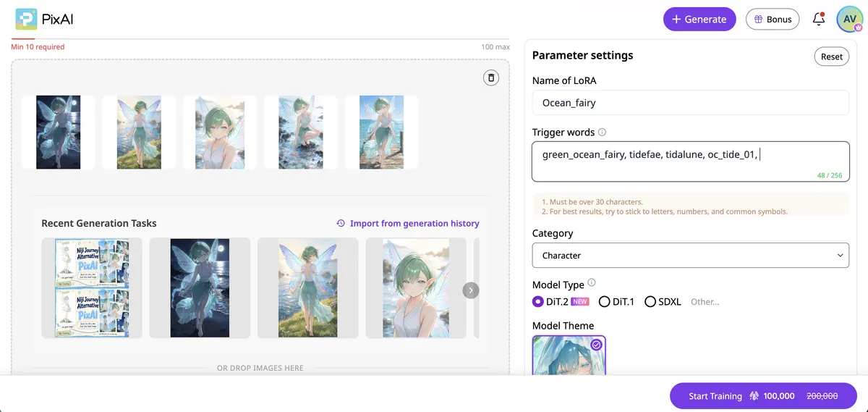
Task: Click Other... model type option
Action: tap(705, 302)
